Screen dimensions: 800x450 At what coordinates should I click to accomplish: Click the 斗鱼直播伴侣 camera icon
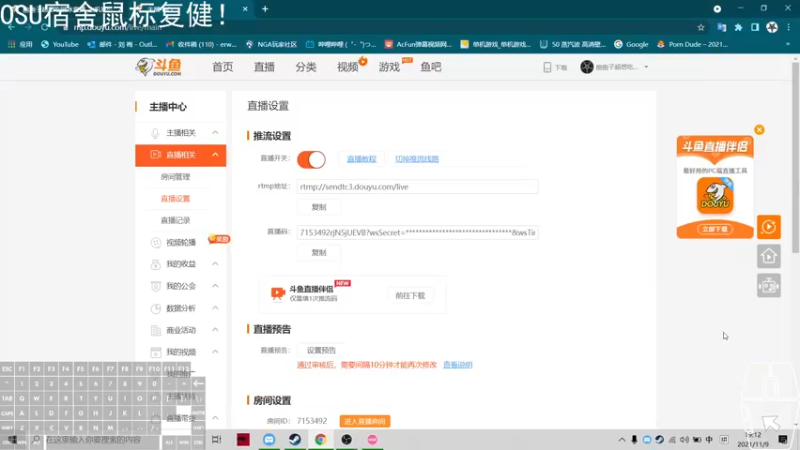tap(278, 293)
